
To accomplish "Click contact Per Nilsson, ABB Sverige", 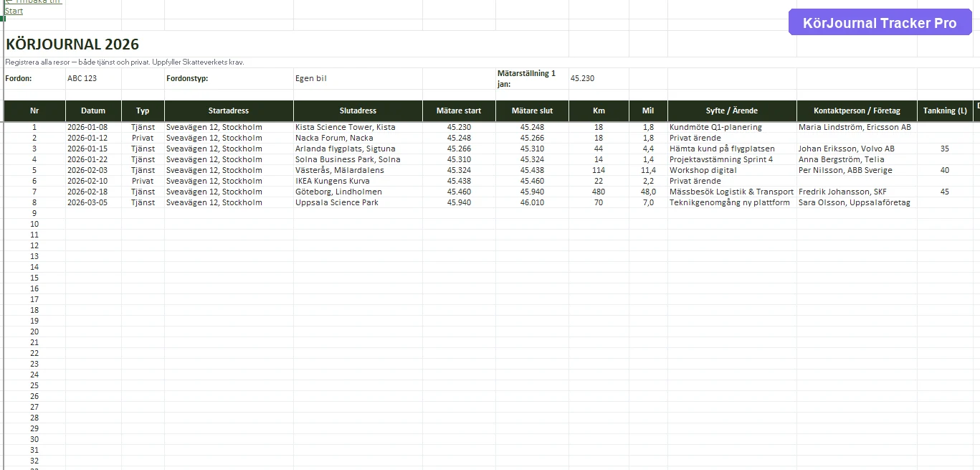I will click(857, 170).
